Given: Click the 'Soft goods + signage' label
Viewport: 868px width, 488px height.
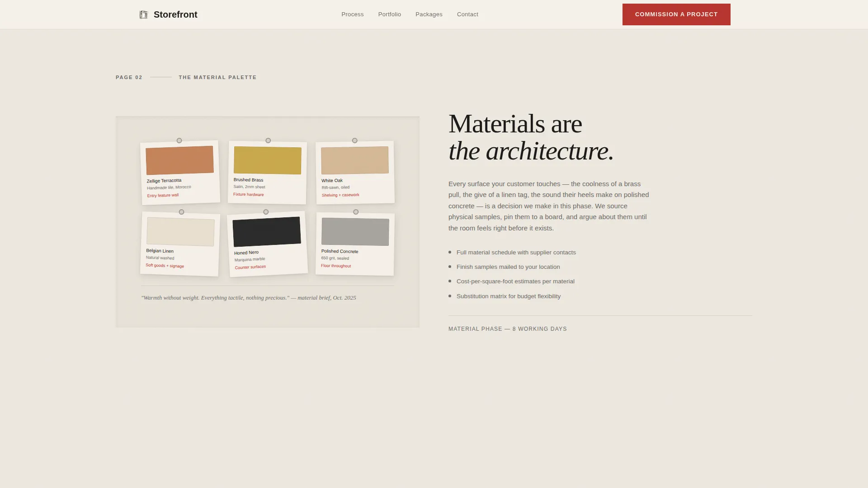Looking at the screenshot, I should (165, 266).
